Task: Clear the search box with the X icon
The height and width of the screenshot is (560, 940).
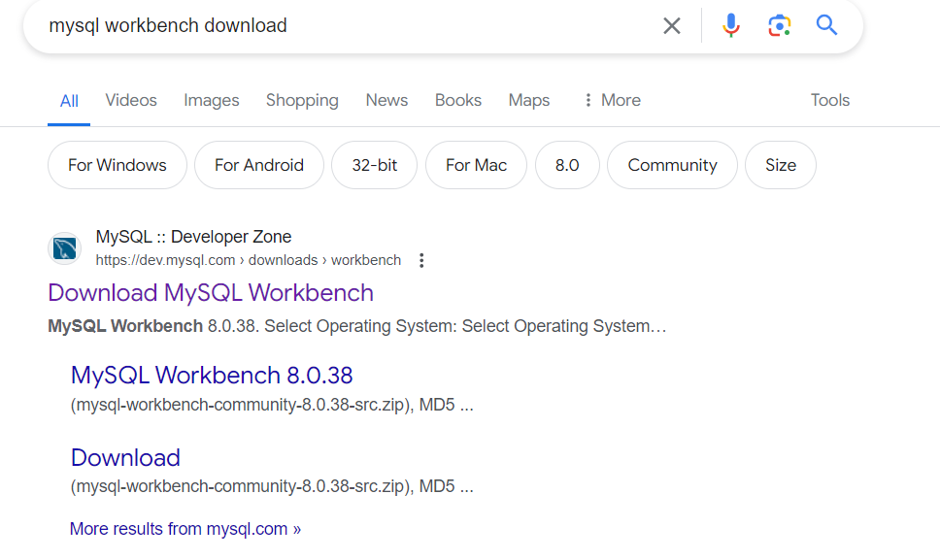Action: coord(671,26)
